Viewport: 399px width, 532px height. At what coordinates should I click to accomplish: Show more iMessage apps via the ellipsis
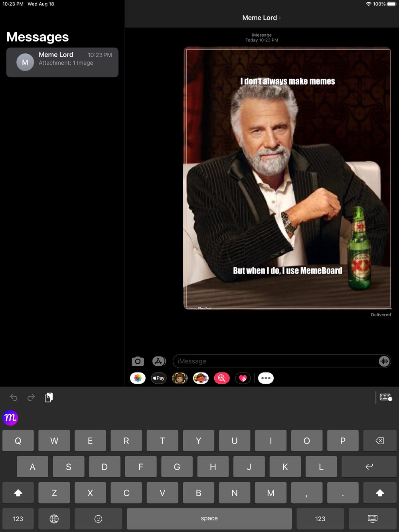pos(266,378)
